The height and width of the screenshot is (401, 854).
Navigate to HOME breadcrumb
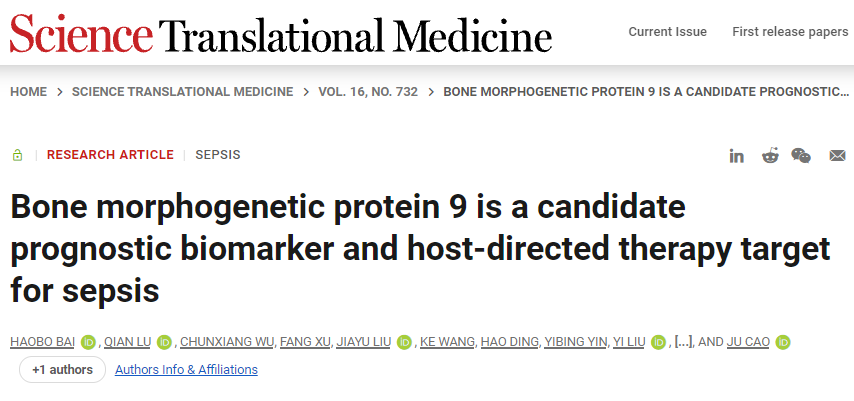(28, 92)
